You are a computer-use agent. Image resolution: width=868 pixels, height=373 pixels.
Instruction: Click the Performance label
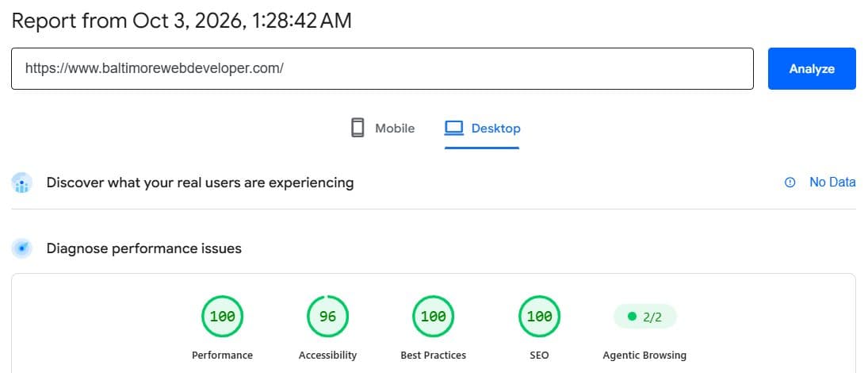click(222, 356)
